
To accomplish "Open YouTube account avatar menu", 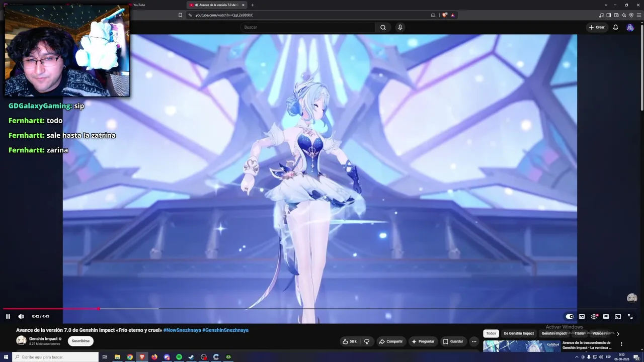I will [x=630, y=27].
